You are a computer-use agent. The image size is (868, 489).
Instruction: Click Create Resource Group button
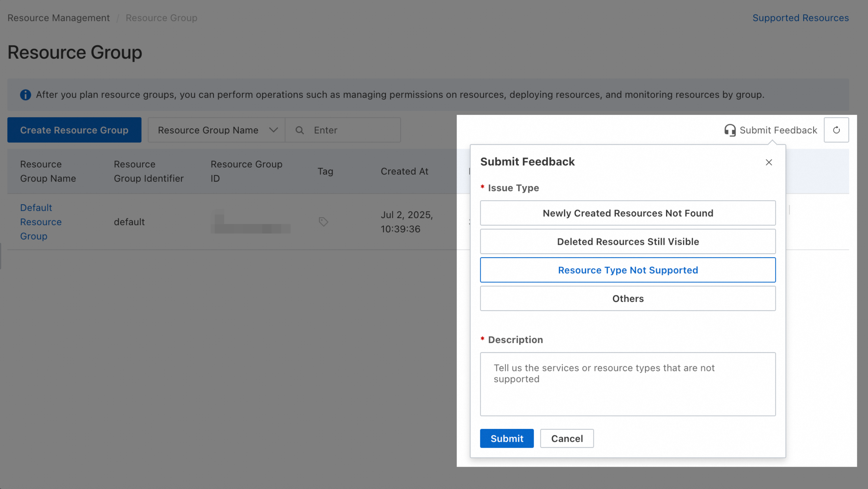pos(74,130)
